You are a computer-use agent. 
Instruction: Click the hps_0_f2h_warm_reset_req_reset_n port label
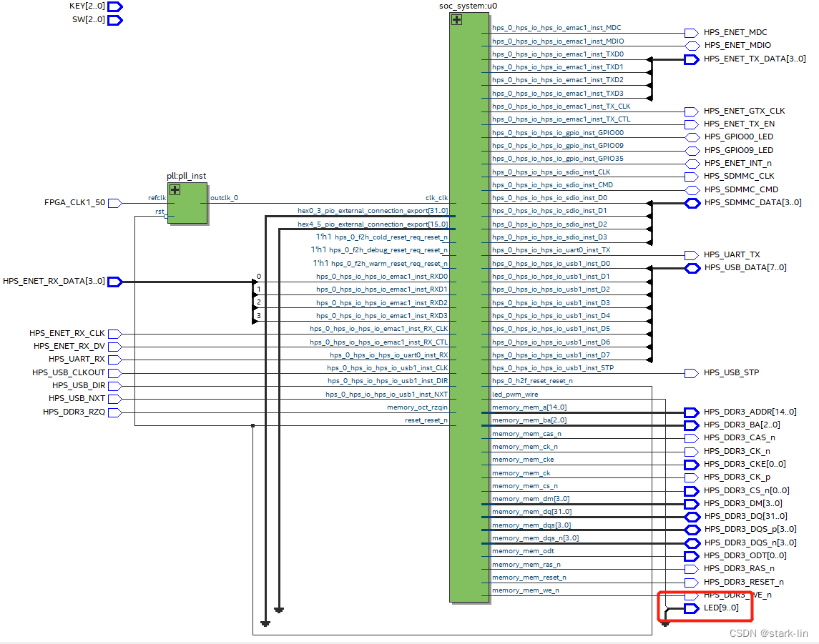[x=390, y=264]
